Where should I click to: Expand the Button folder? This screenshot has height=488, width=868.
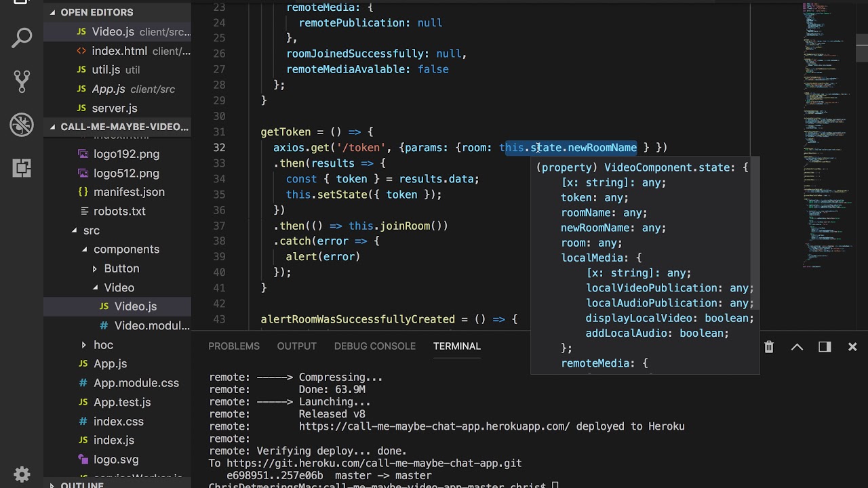coord(95,268)
